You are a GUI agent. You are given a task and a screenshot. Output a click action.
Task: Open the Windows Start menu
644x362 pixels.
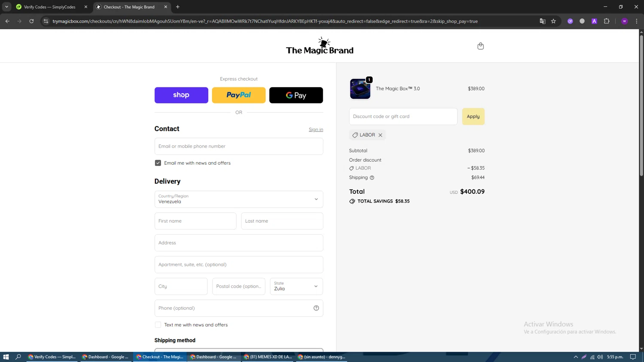(6, 357)
